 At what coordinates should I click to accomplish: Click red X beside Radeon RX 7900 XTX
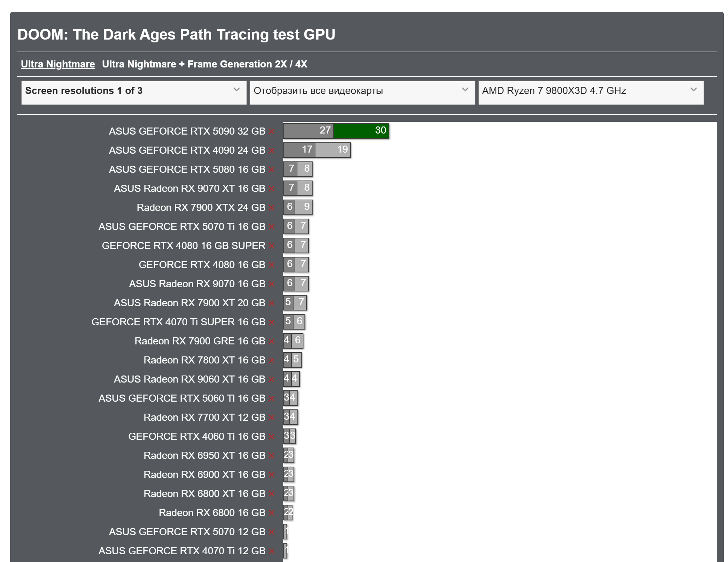[x=271, y=208]
